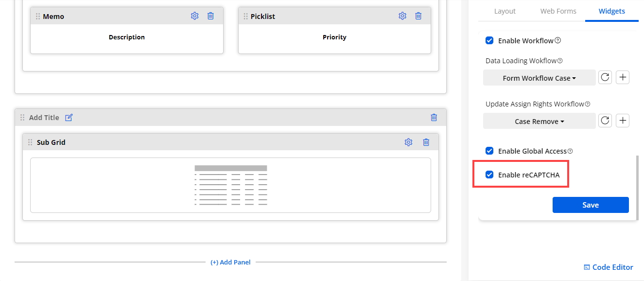Open the Web Forms tab
The height and width of the screenshot is (281, 644).
coord(558,11)
